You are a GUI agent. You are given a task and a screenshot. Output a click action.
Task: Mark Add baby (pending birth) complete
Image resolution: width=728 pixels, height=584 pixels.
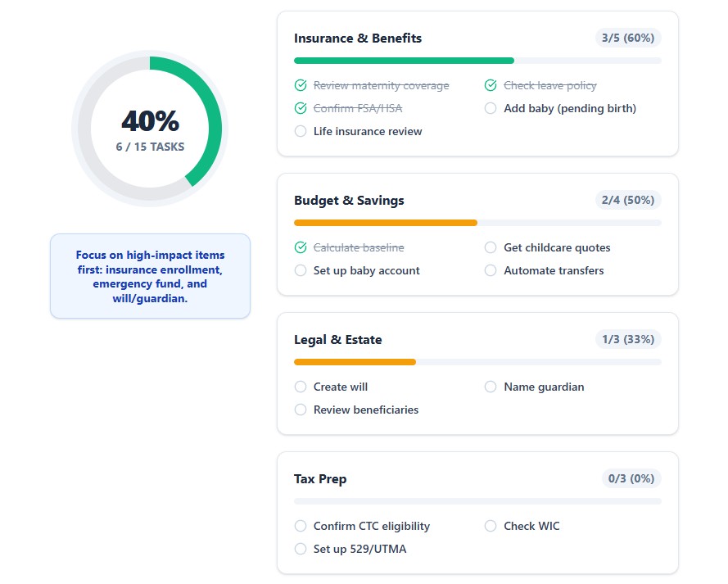point(491,108)
